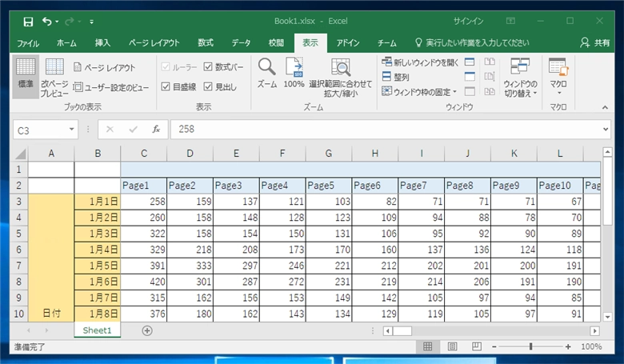Image resolution: width=624 pixels, height=364 pixels.
Task: Open the Name Box dropdown
Action: (x=71, y=130)
